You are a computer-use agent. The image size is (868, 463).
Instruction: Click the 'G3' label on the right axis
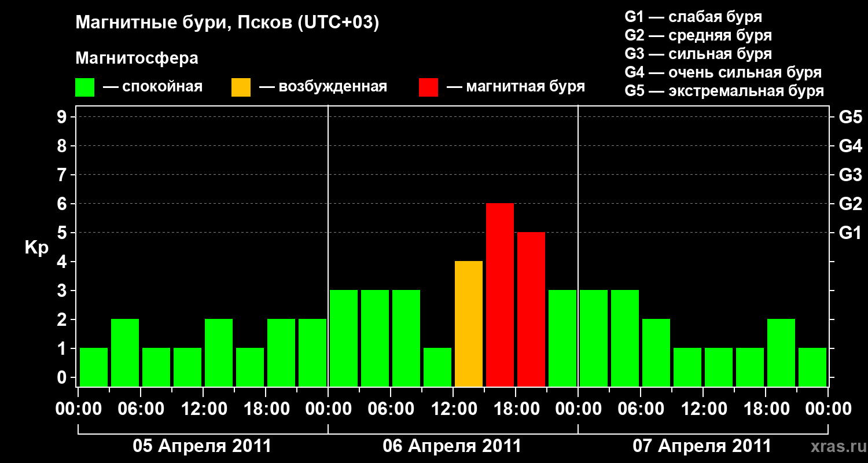pos(850,175)
